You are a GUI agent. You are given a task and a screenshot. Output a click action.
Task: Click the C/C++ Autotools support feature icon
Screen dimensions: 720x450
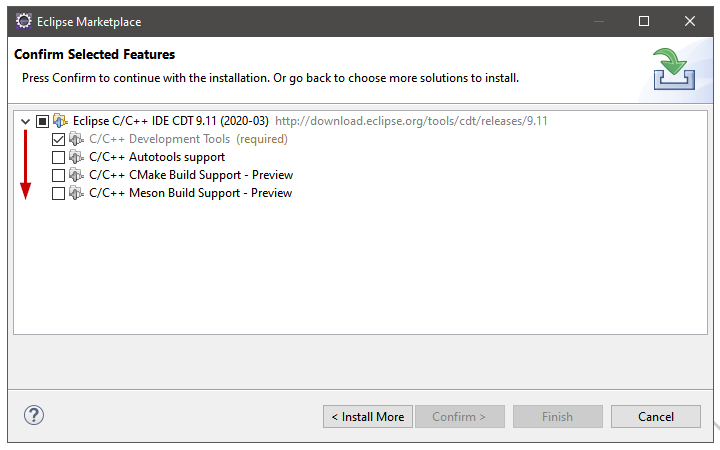(76, 157)
